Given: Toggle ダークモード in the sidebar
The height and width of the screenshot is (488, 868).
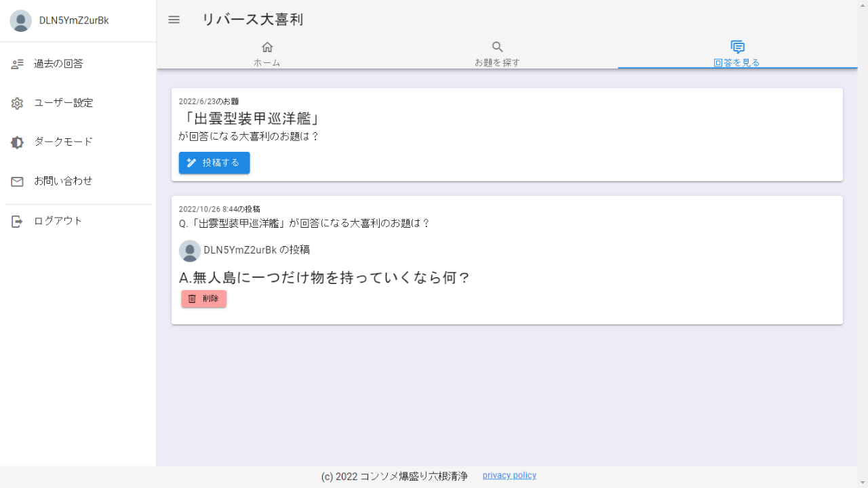Looking at the screenshot, I should click(x=64, y=142).
